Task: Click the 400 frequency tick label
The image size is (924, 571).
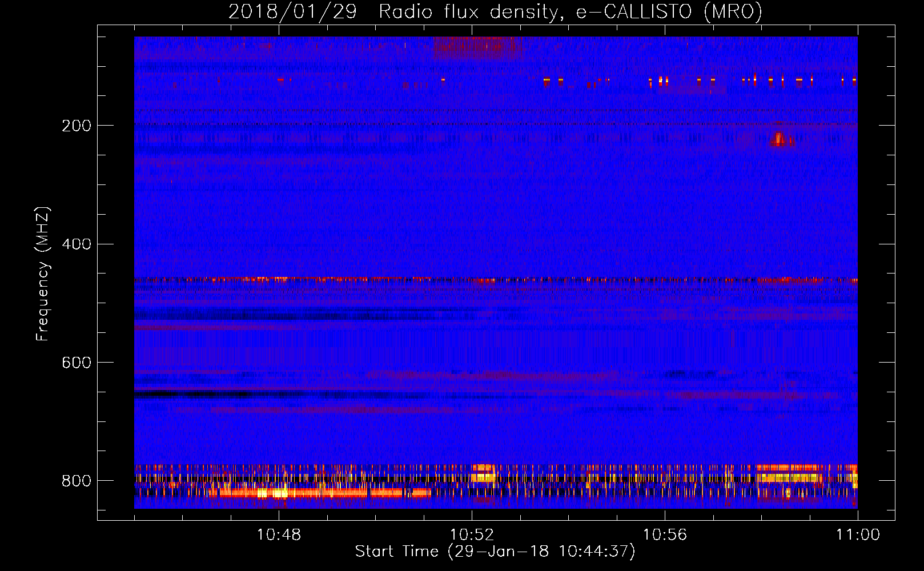Action: pyautogui.click(x=77, y=244)
